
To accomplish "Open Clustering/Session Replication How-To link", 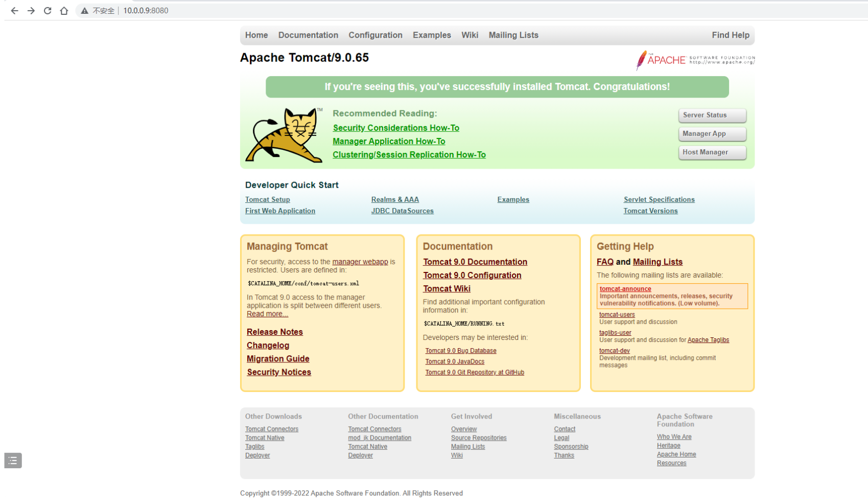I will point(409,154).
